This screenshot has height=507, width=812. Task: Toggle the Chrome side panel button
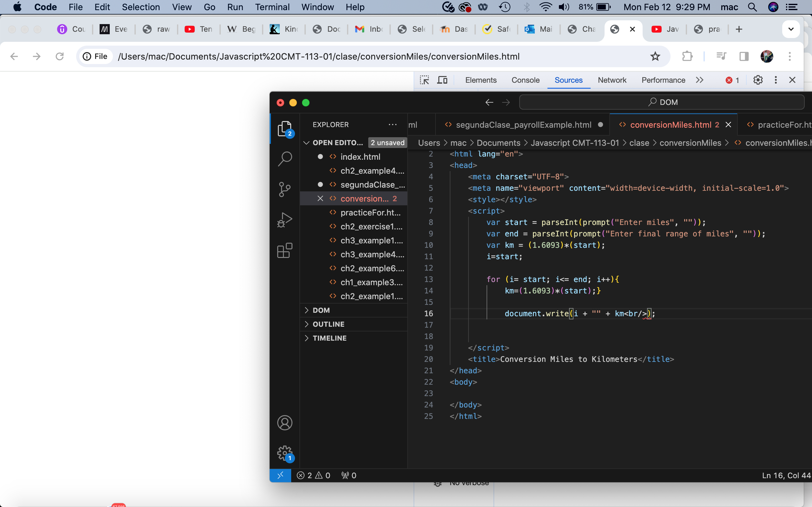(744, 56)
